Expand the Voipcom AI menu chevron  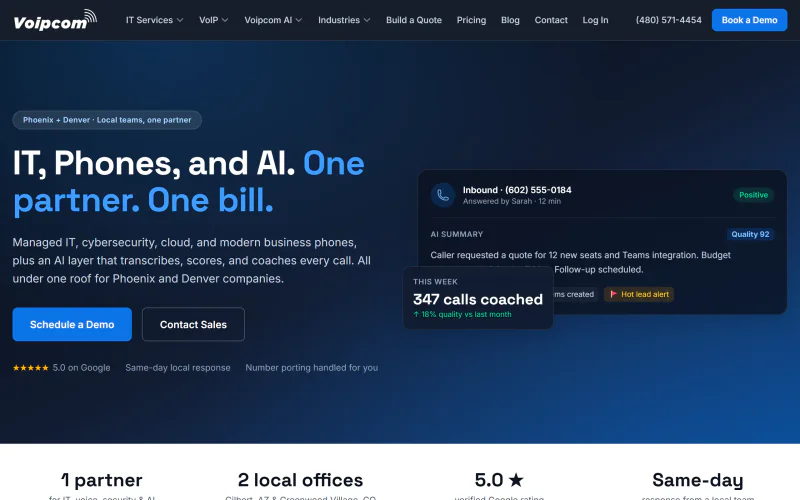click(x=299, y=20)
